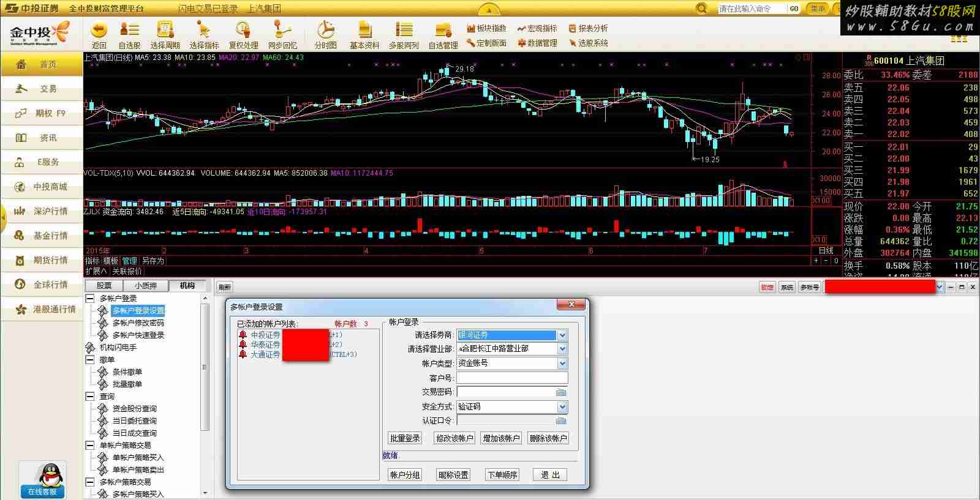
Task: Open 定制版面 custom layout tool
Action: 486,43
